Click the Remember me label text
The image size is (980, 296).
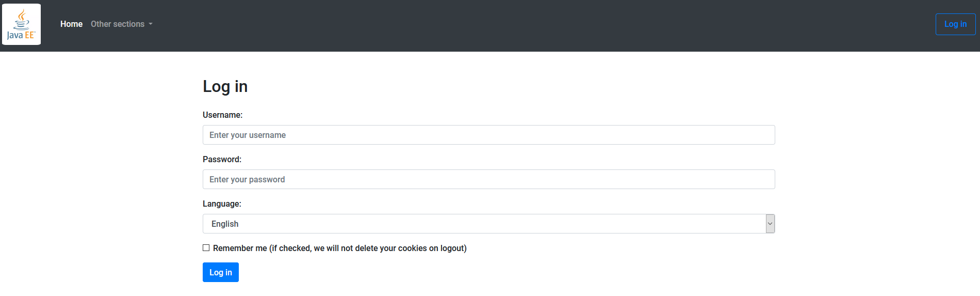(x=240, y=248)
